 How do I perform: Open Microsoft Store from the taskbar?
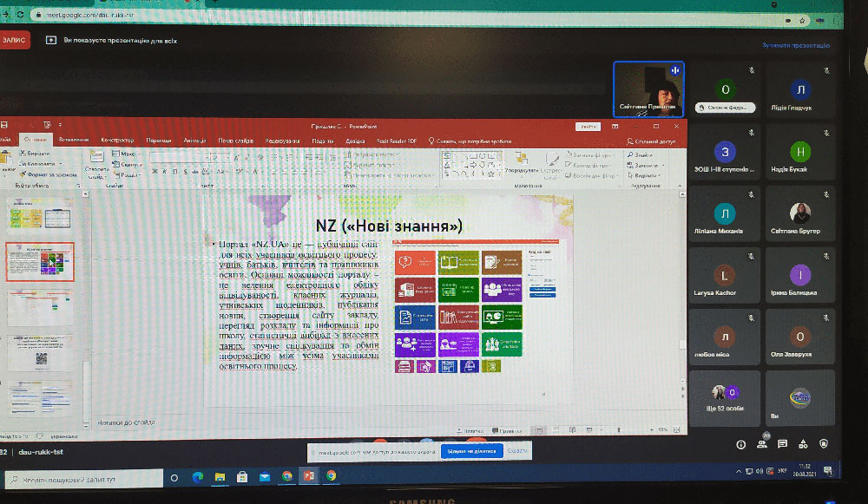242,477
